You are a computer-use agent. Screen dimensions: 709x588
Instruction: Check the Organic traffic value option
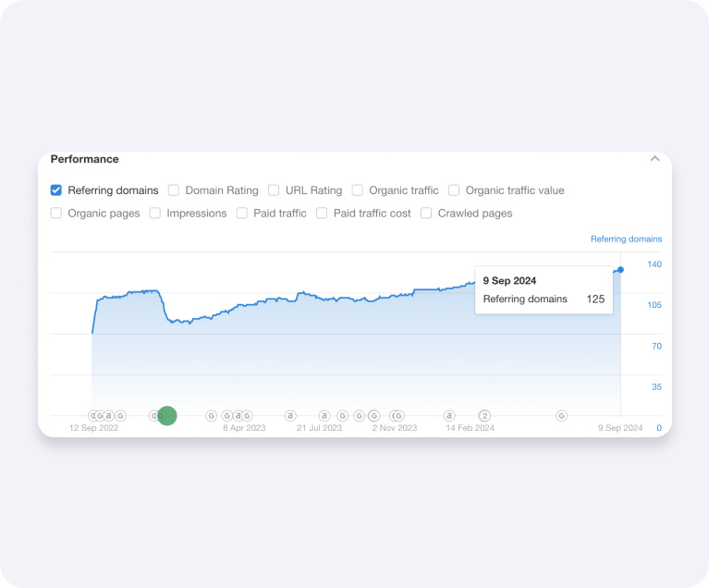pyautogui.click(x=454, y=190)
